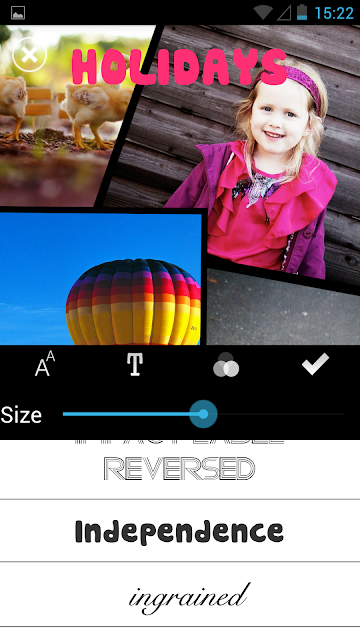Select the hot air balloon photo

coord(101,279)
